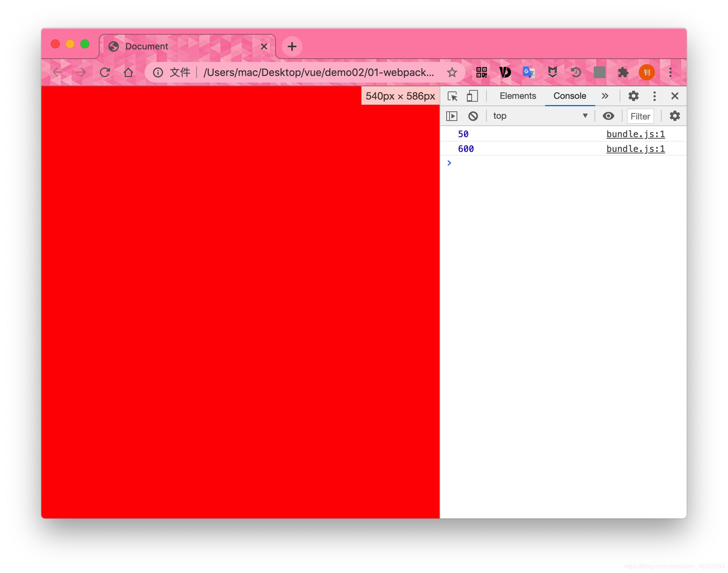Activate the inspect element picker

pyautogui.click(x=453, y=96)
